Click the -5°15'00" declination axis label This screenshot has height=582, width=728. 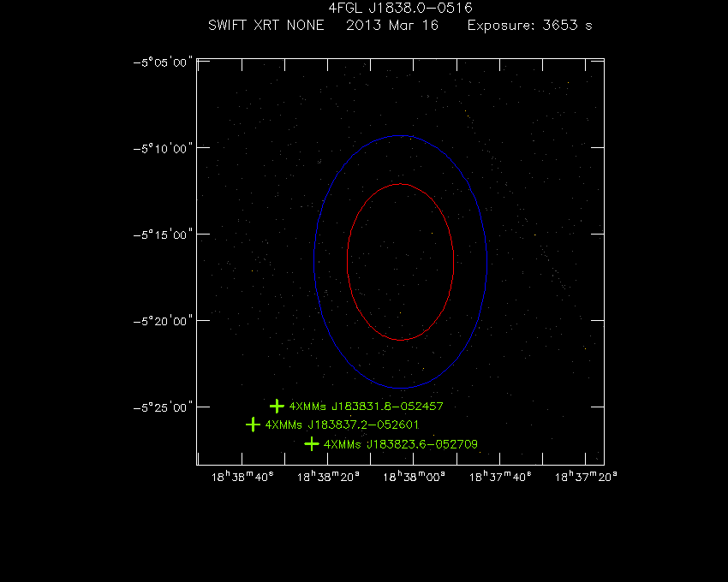tap(163, 235)
